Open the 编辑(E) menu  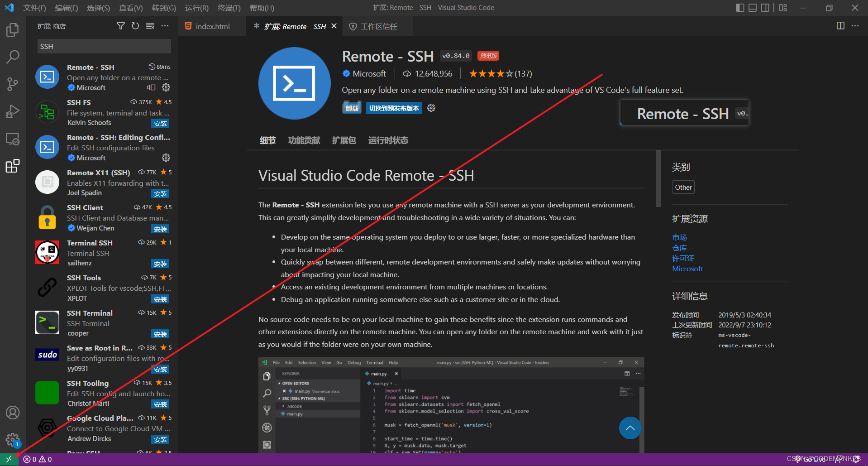coord(67,8)
